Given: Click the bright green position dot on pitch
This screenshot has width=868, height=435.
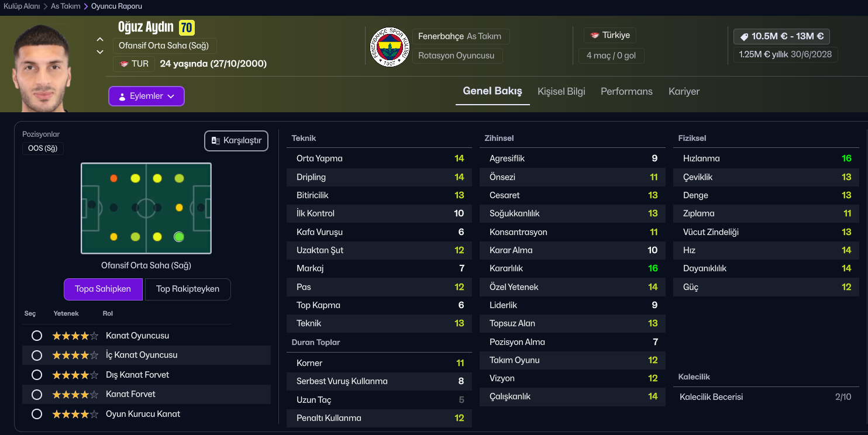Looking at the screenshot, I should coord(179,237).
